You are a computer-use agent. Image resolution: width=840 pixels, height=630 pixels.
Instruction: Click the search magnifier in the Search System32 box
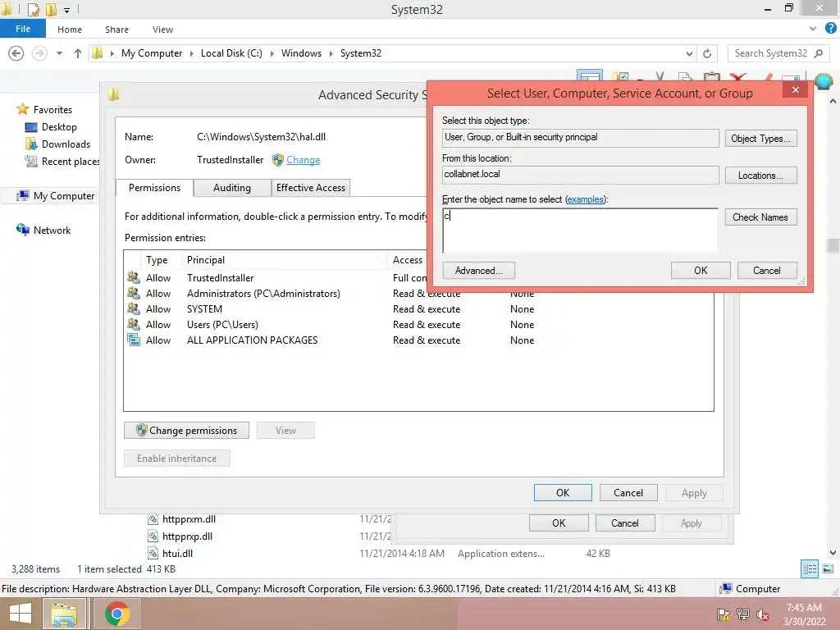tap(818, 53)
